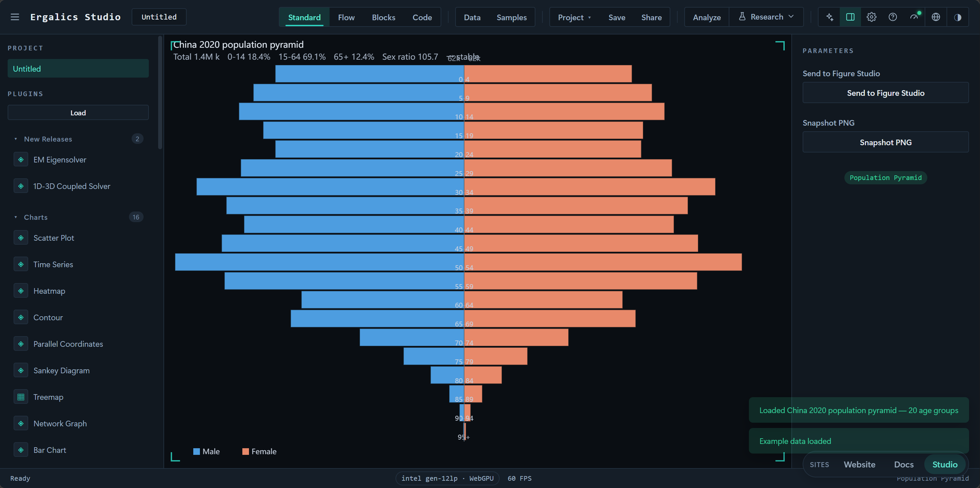Click the Analyze button
980x488 pixels.
click(x=707, y=17)
